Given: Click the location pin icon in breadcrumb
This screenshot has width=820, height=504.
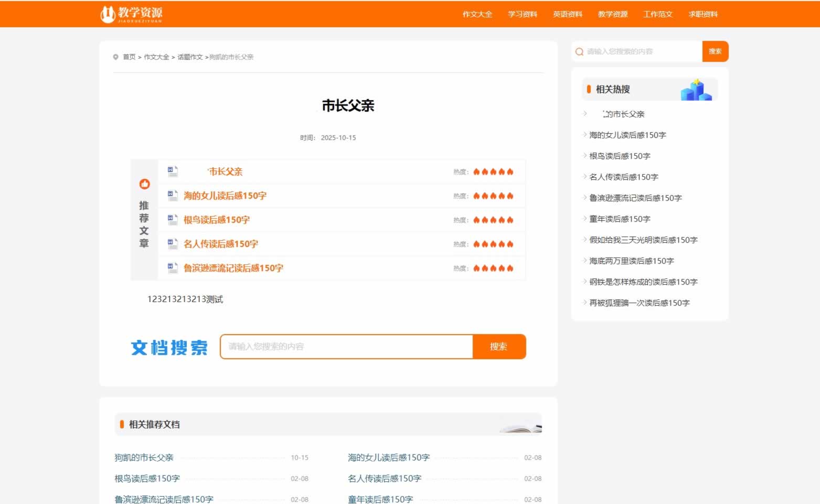Looking at the screenshot, I should 115,57.
